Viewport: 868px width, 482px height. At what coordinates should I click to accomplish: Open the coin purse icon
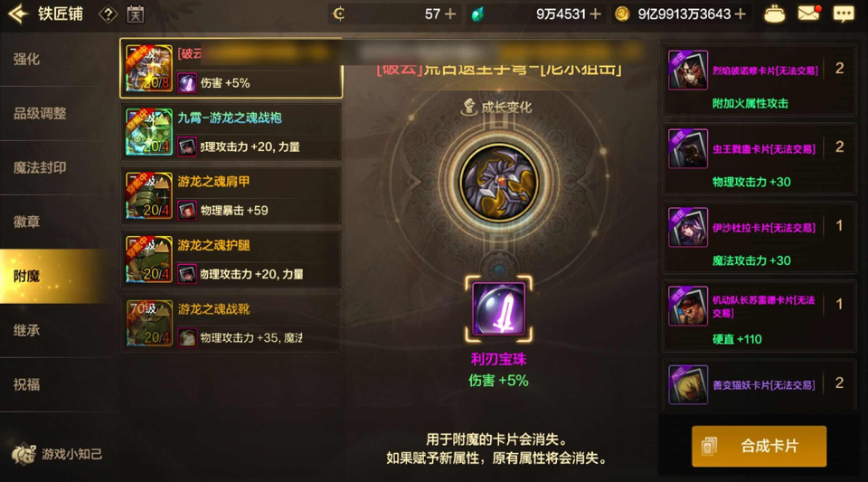[774, 14]
